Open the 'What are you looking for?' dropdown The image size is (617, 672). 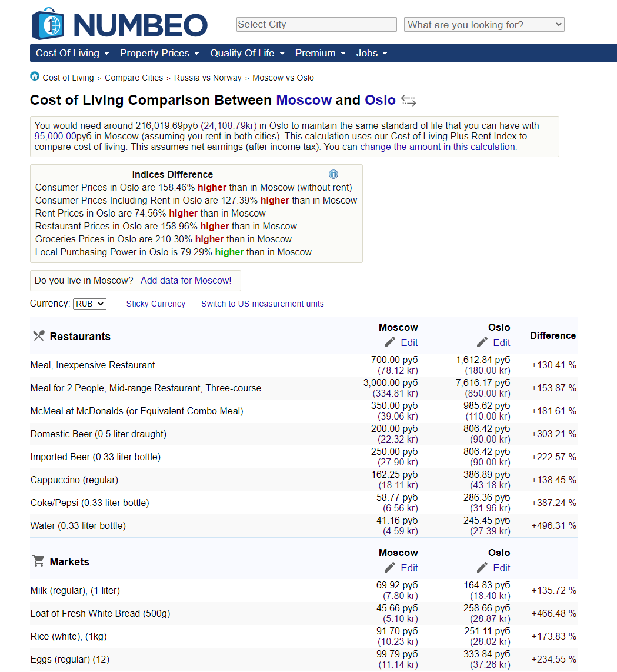click(483, 25)
